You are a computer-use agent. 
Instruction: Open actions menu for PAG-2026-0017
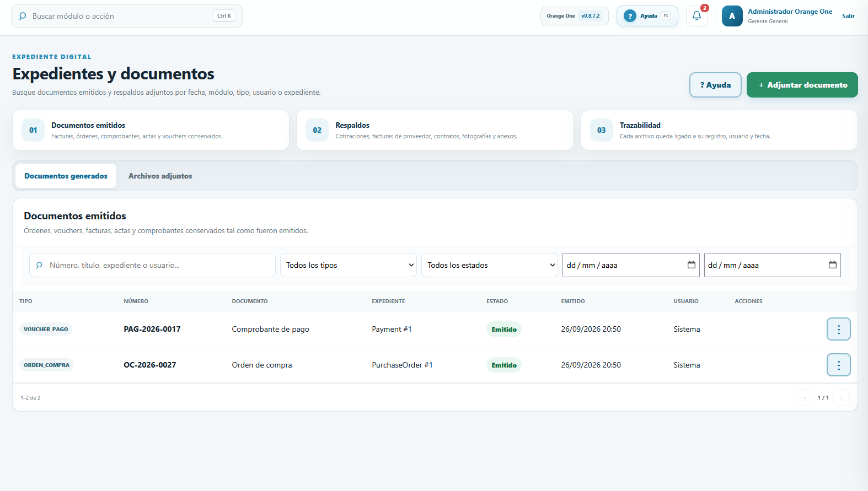coord(838,329)
